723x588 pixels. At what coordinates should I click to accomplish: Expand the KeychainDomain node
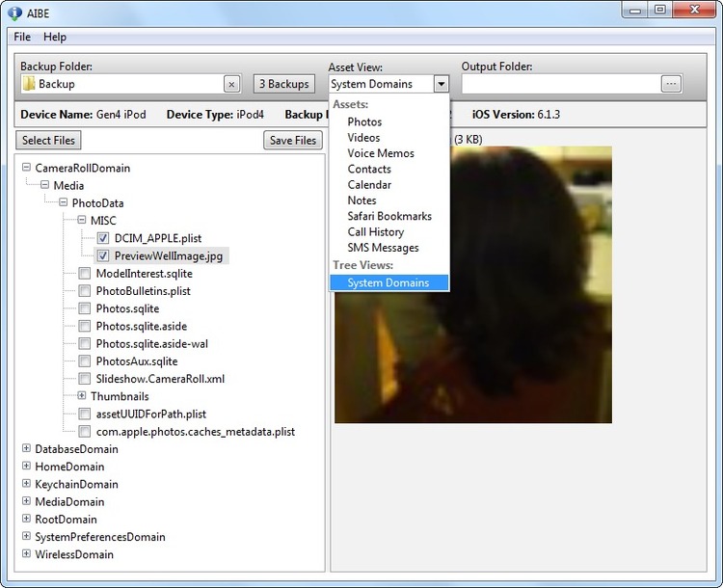point(26,483)
